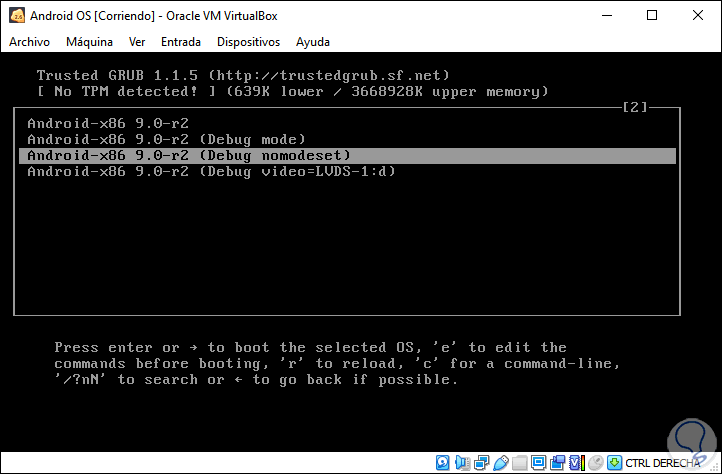Open the hard disk activity indicator
The height and width of the screenshot is (474, 722).
[443, 462]
